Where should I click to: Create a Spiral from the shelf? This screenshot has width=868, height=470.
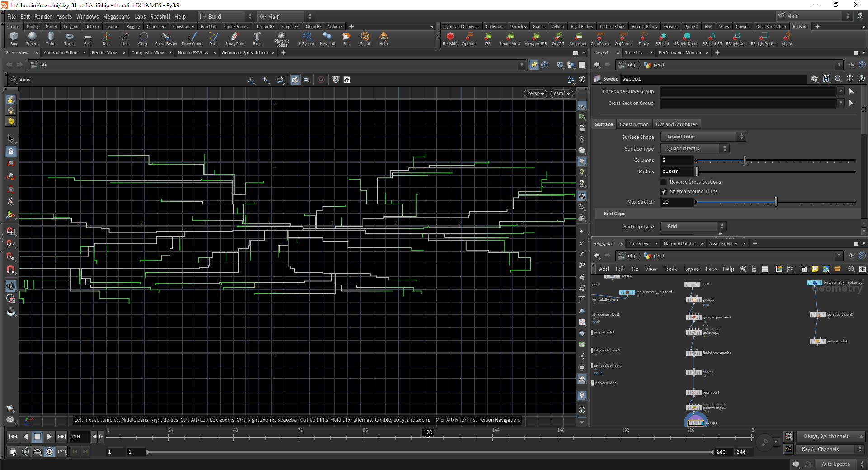coord(365,38)
